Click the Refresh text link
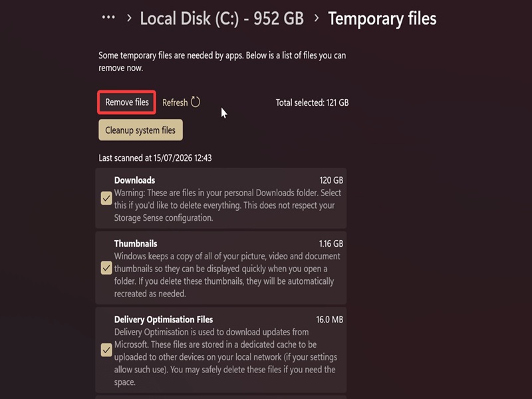The width and height of the screenshot is (532, 399). click(175, 102)
